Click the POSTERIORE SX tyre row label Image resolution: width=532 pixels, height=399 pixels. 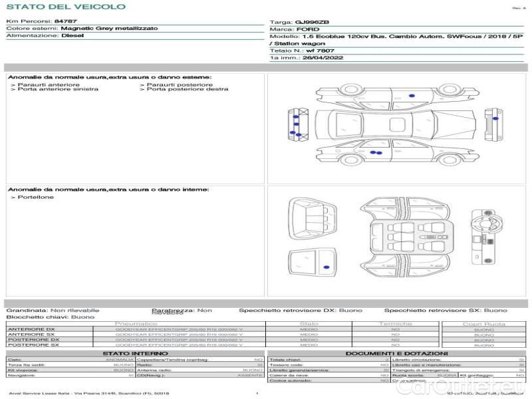(32, 344)
